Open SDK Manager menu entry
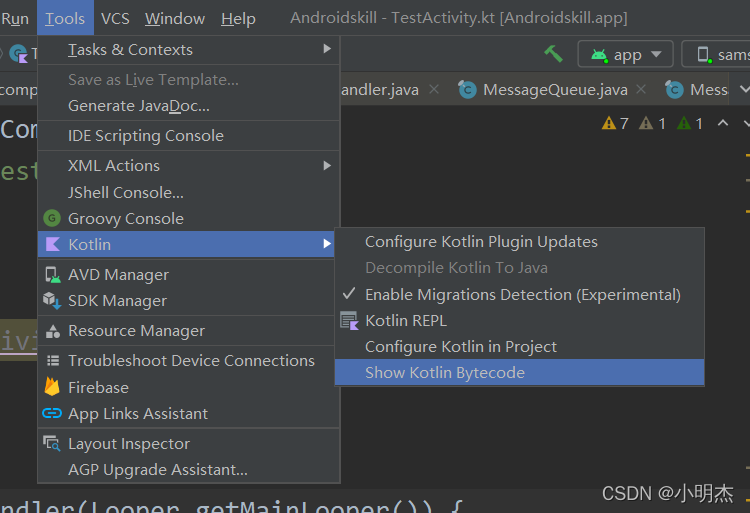750x513 pixels. coord(188,301)
